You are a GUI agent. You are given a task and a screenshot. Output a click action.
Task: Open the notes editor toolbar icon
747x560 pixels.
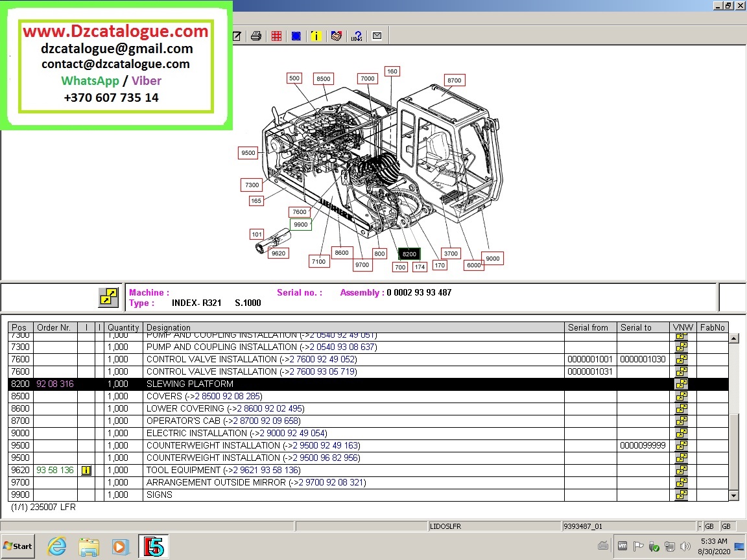pyautogui.click(x=237, y=36)
